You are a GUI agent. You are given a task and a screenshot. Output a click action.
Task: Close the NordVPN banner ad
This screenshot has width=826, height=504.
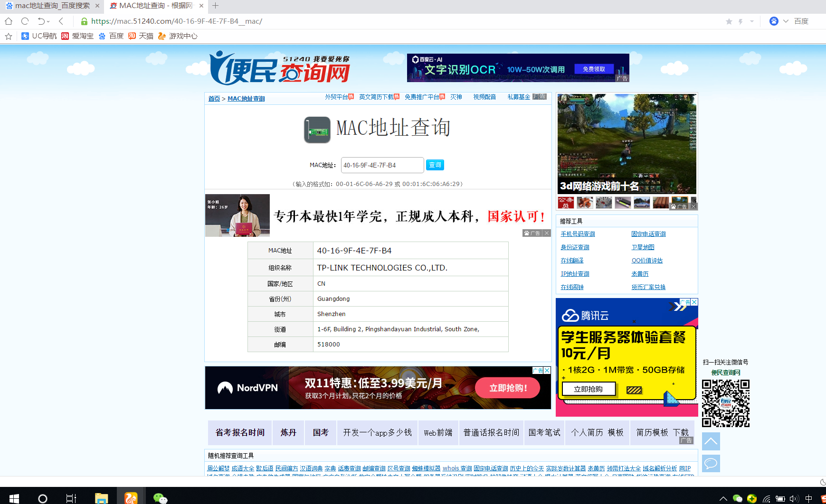pos(547,370)
